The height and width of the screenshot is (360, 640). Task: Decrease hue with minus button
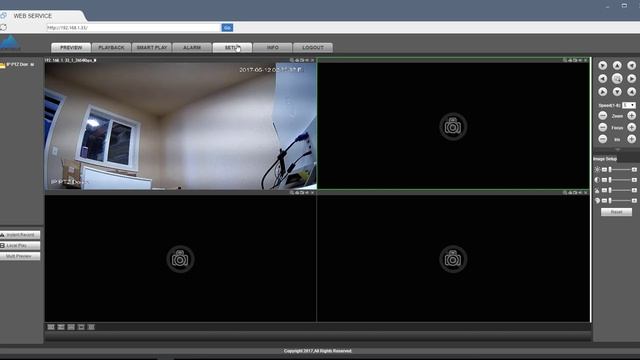tap(604, 200)
